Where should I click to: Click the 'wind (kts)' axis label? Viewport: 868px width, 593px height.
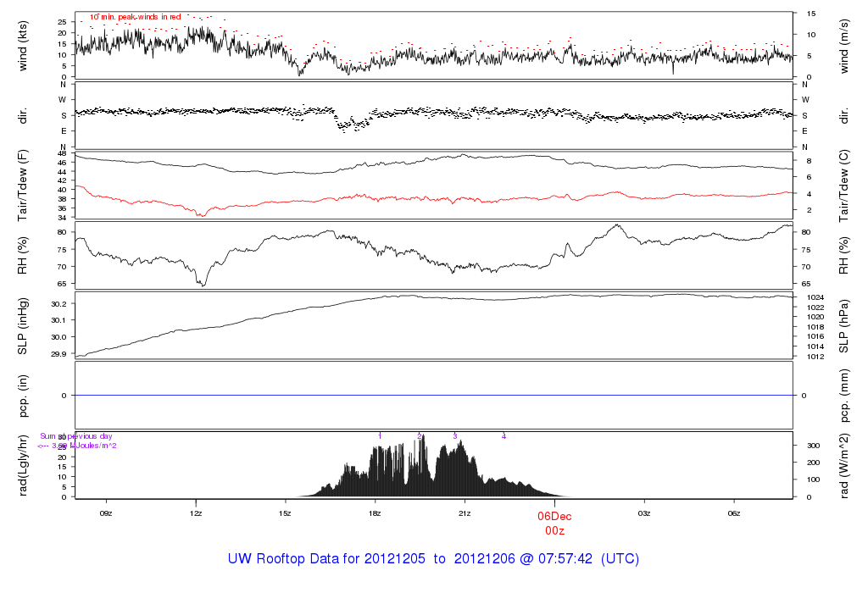(x=23, y=46)
